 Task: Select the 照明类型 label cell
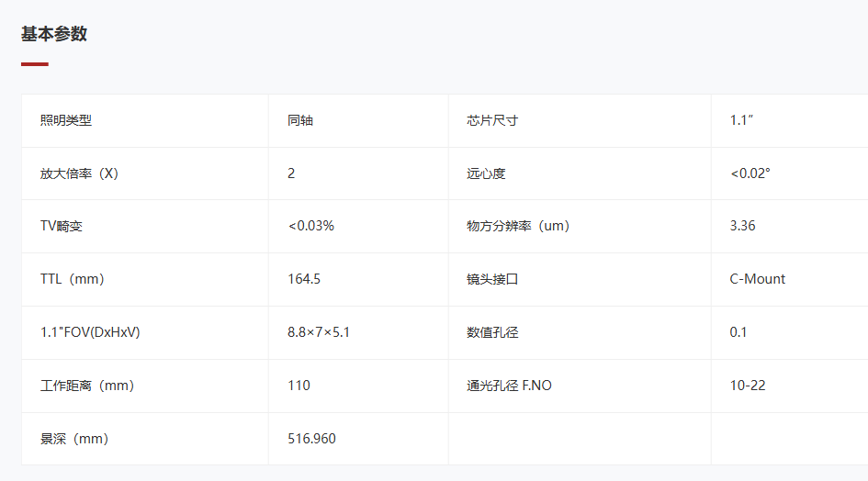coord(145,120)
